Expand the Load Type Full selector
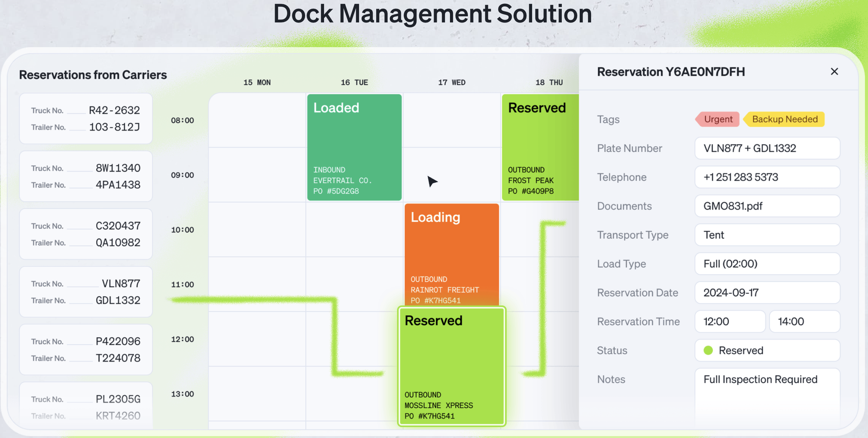Screen dimensions: 868x438 (767, 264)
